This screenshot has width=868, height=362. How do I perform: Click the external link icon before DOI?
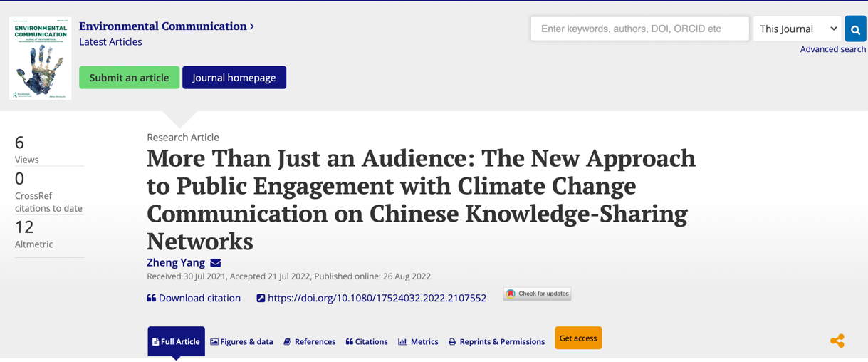(261, 298)
